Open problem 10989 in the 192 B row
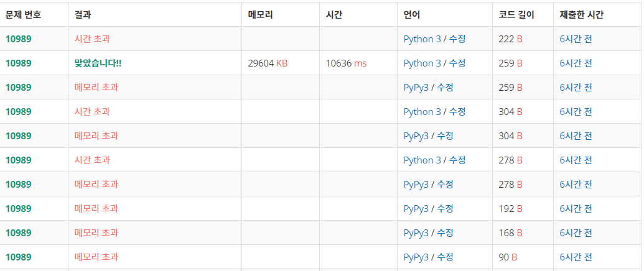644x271 pixels. pyautogui.click(x=19, y=209)
